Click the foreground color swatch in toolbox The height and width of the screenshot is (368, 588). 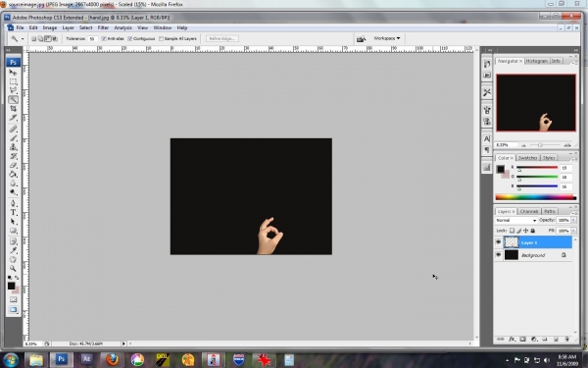pyautogui.click(x=11, y=286)
